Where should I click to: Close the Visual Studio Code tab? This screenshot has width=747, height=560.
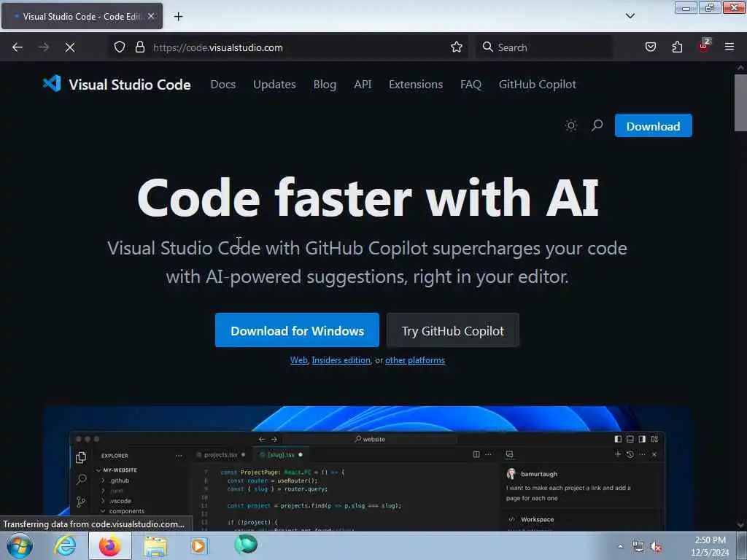(151, 16)
